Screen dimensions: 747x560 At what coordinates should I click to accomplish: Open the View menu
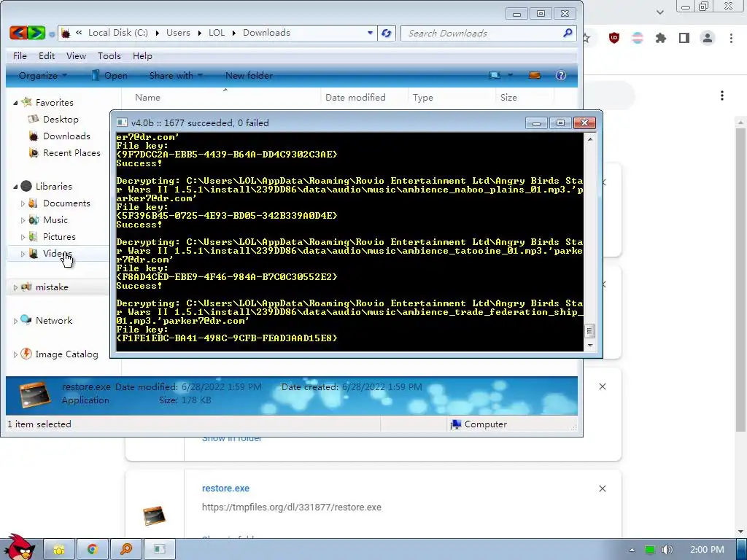[76, 55]
